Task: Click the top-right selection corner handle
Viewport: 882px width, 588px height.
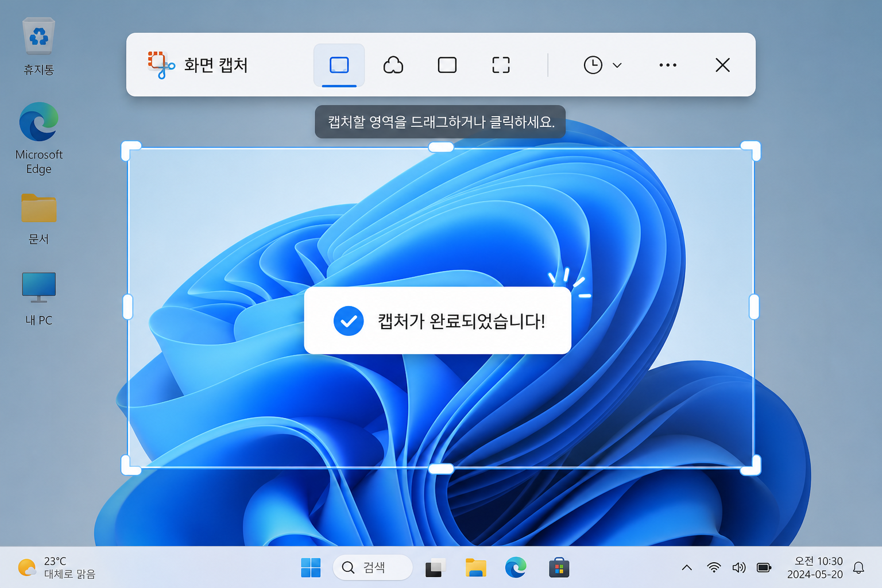Action: (751, 150)
